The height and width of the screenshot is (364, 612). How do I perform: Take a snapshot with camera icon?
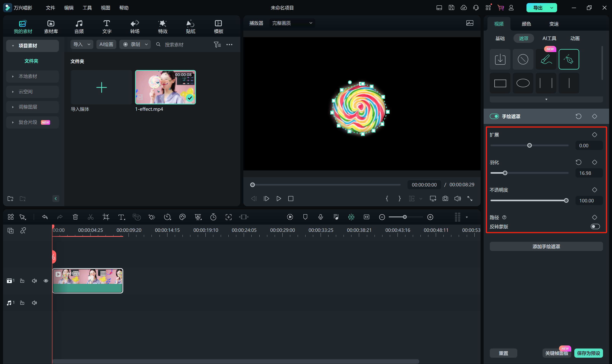click(445, 199)
